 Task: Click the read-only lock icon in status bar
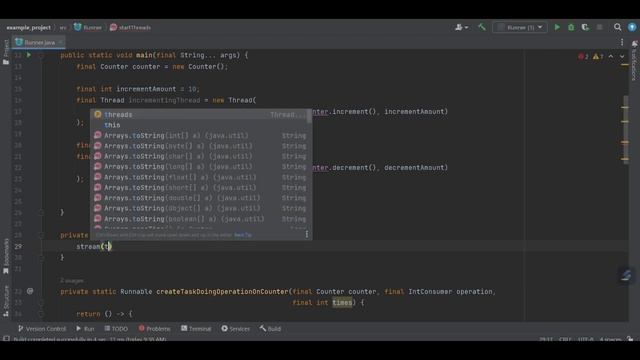tap(631, 339)
